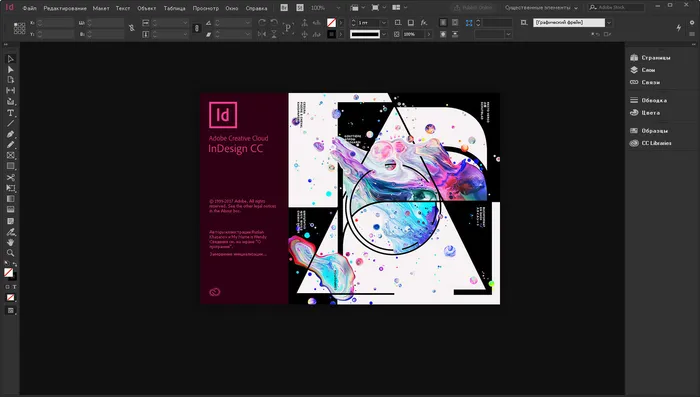Open Adobe Bridge via Br icon
700x397 pixels.
pos(284,8)
